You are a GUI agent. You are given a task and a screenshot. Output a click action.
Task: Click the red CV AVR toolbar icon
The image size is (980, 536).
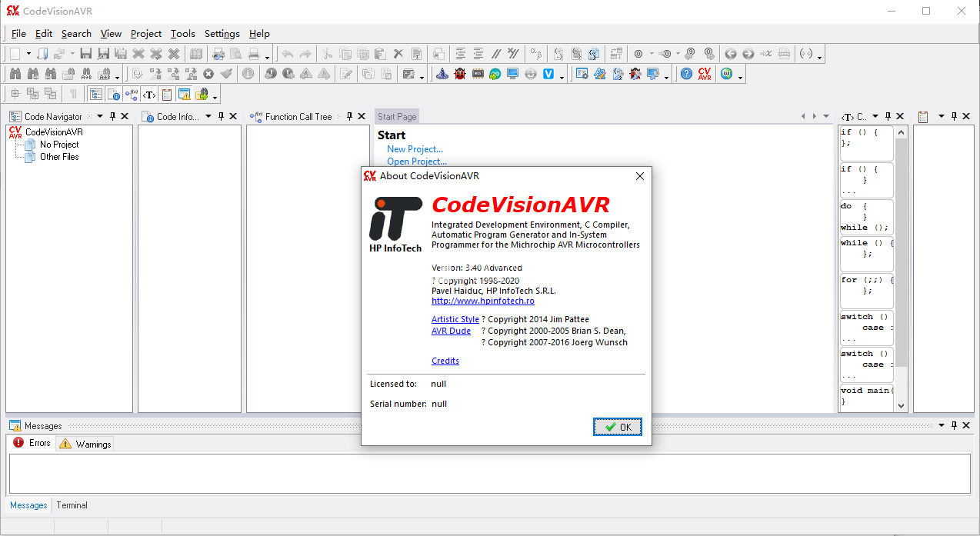click(x=705, y=74)
